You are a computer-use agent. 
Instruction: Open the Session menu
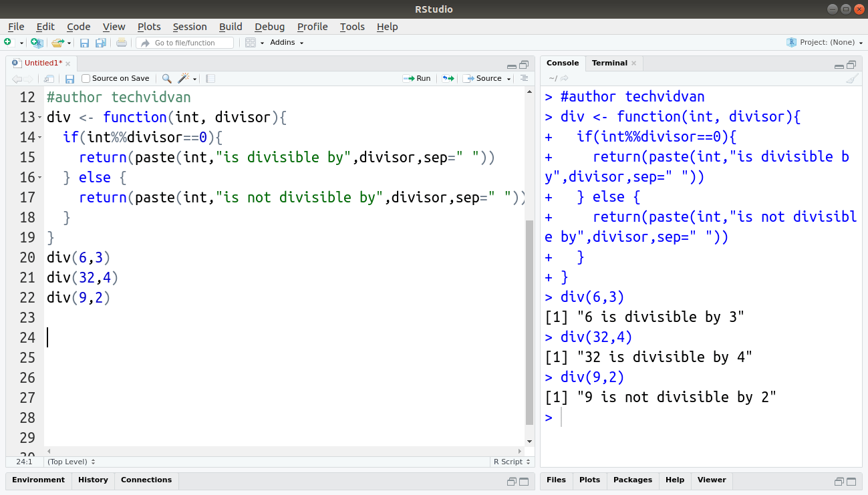coord(190,27)
